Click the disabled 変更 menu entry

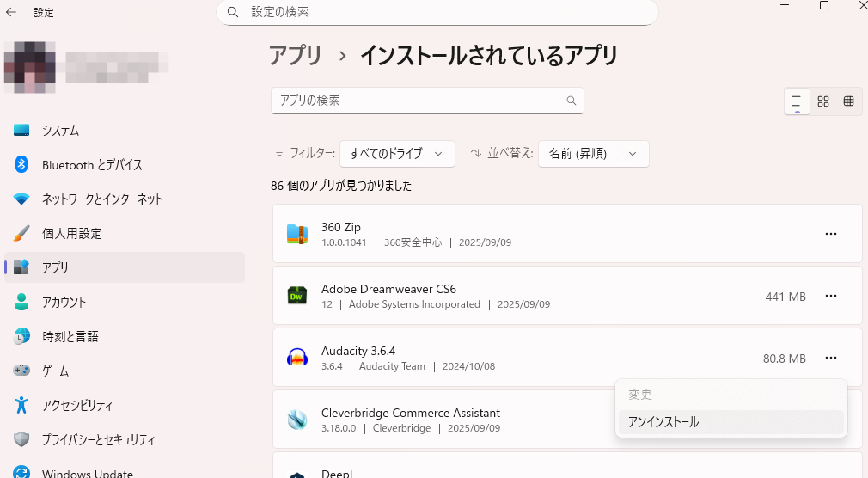pos(731,395)
